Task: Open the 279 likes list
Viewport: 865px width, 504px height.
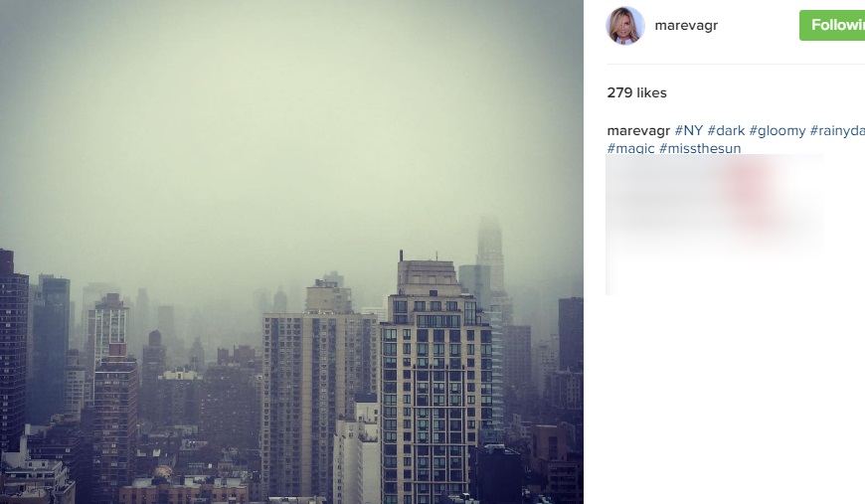Action: coord(636,92)
